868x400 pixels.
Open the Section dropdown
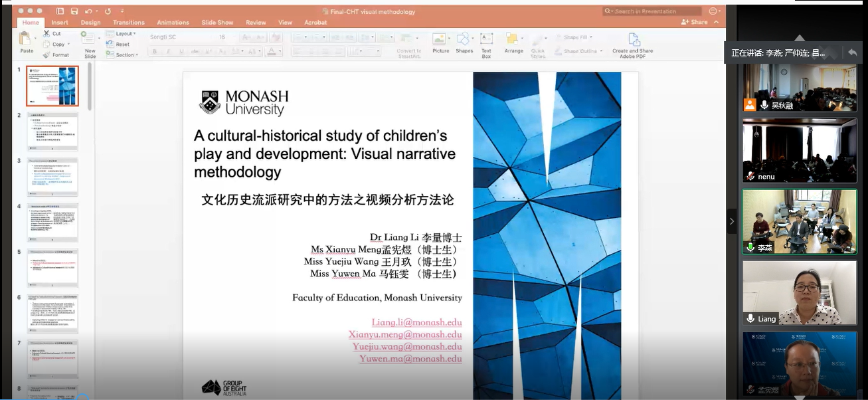pos(126,55)
